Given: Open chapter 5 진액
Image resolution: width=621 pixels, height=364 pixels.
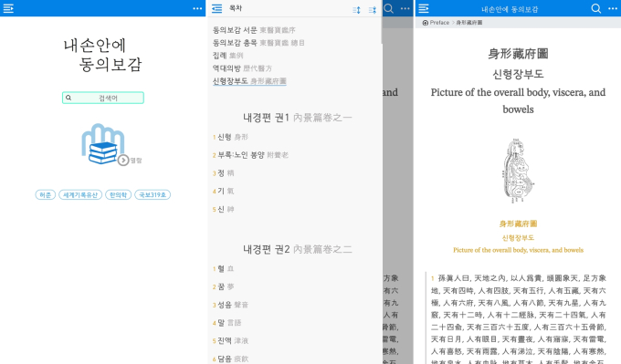Looking at the screenshot, I should [x=230, y=340].
